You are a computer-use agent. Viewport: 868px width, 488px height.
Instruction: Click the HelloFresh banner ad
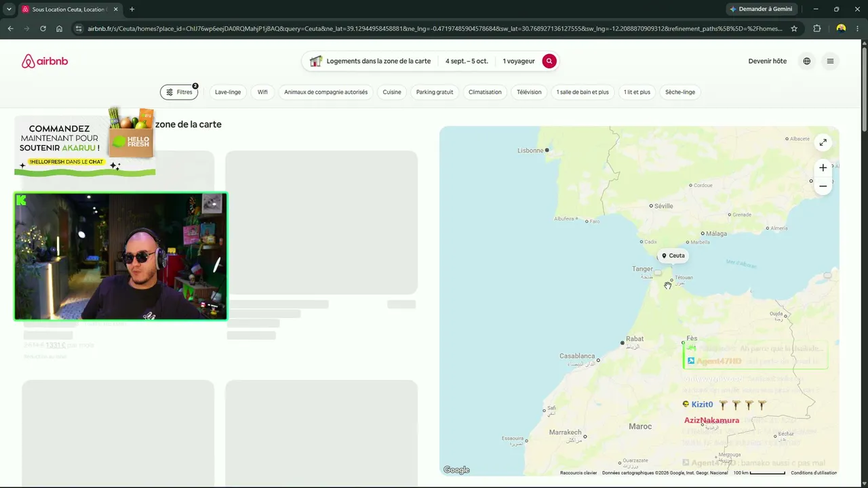tap(85, 141)
